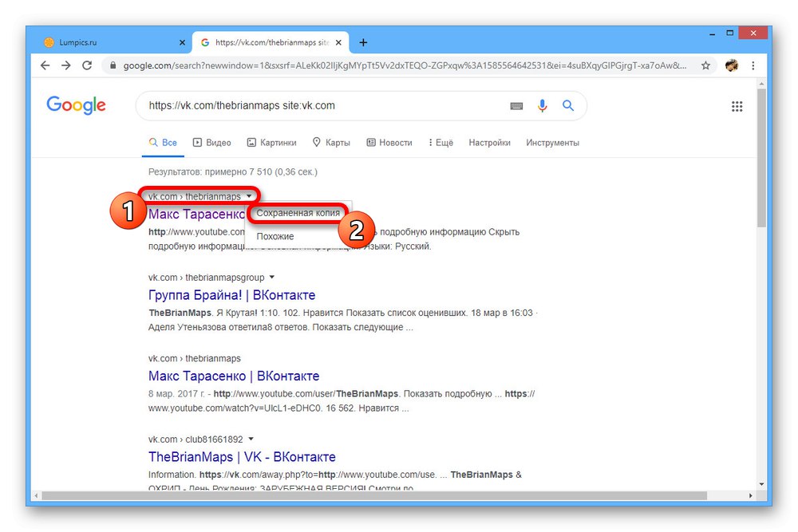Click the horizontal scrollbar right arrow

751,495
